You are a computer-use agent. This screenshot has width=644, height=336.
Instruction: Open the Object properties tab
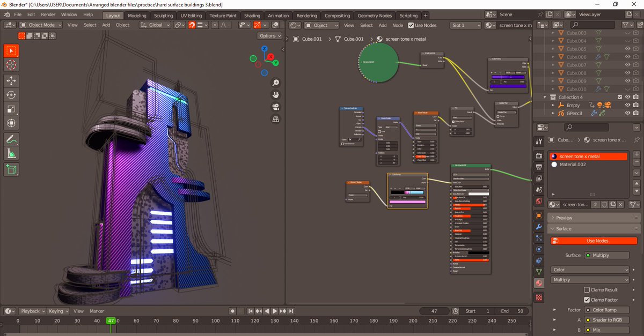[x=539, y=215]
